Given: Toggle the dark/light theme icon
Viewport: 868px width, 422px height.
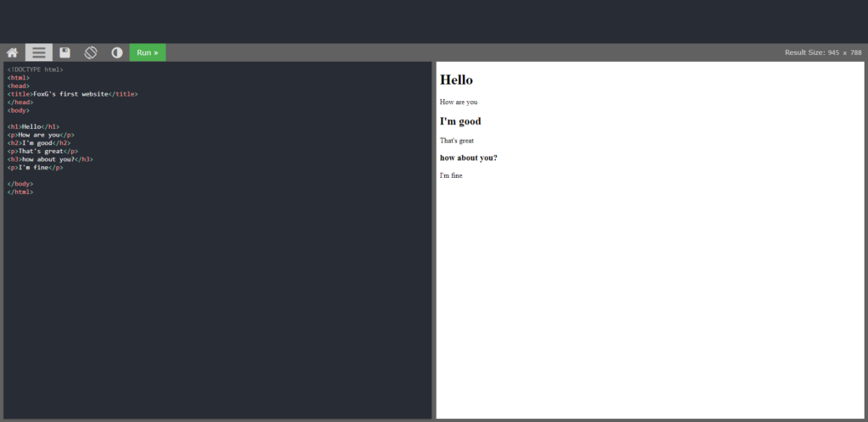Looking at the screenshot, I should [117, 53].
